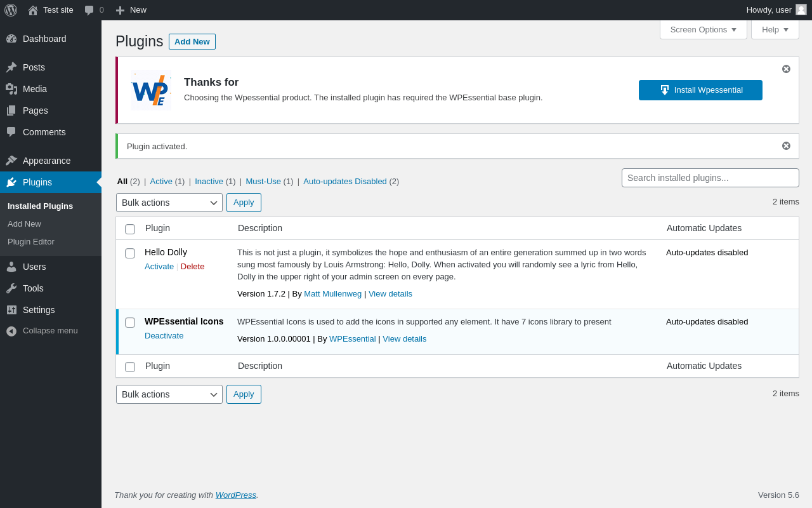Click the Dashboard gauge icon
The width and height of the screenshot is (812, 508).
point(11,39)
